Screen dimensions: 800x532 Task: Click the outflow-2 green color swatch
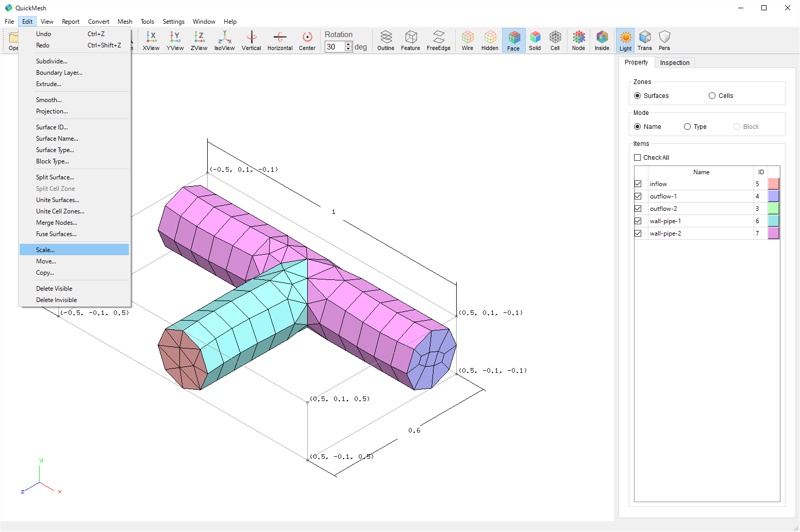[773, 209]
